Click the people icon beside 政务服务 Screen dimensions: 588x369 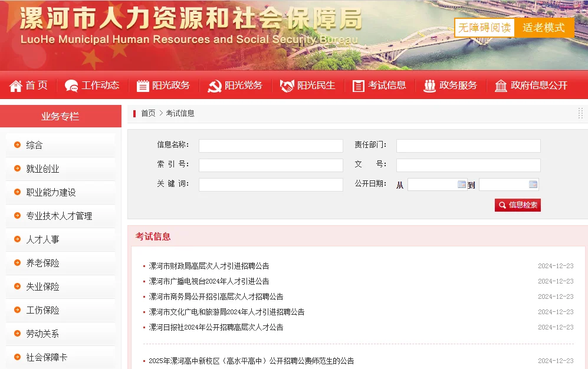click(429, 85)
